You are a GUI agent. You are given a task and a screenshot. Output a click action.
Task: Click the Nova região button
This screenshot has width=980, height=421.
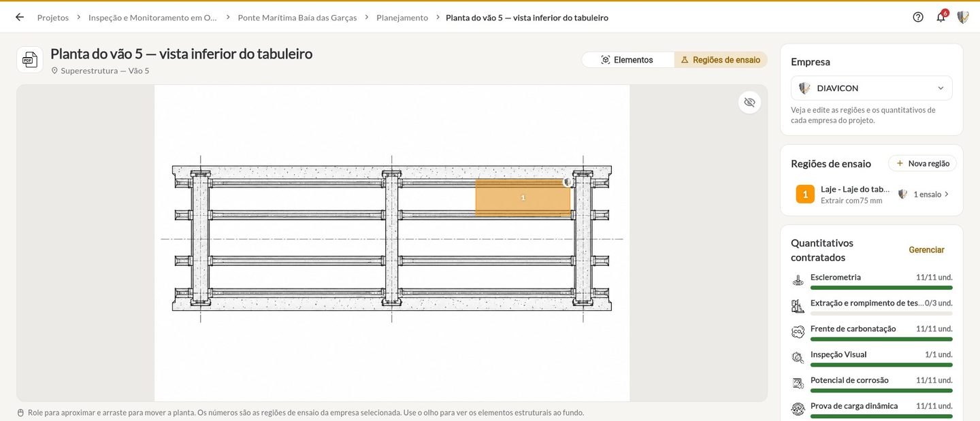[x=922, y=163]
